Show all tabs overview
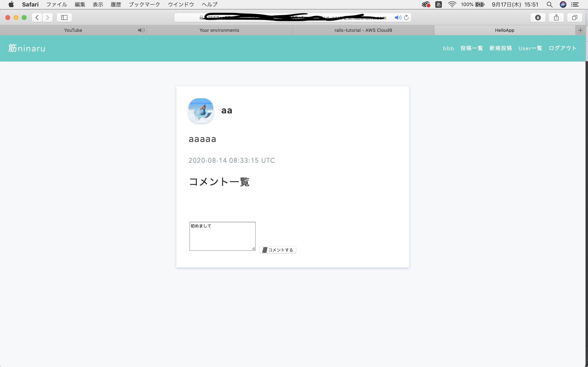Screen dimensions: 588x367 tap(574, 17)
